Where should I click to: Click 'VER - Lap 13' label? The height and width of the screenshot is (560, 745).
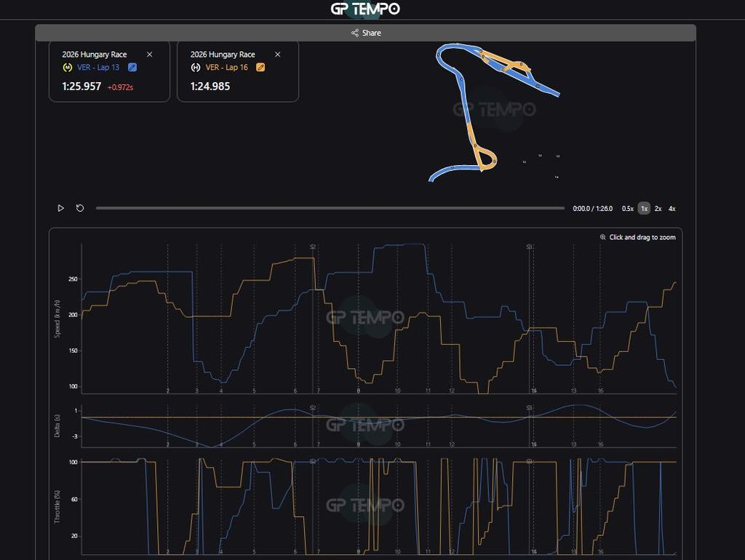tap(98, 68)
